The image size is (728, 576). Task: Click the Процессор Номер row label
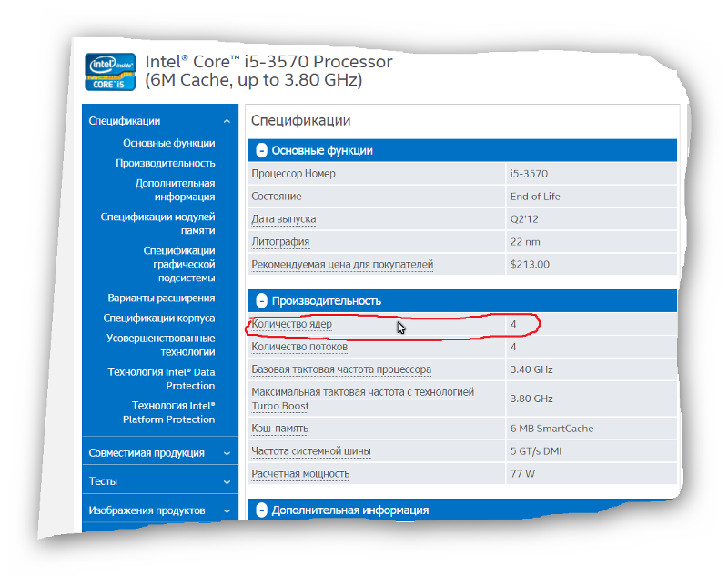point(293,174)
